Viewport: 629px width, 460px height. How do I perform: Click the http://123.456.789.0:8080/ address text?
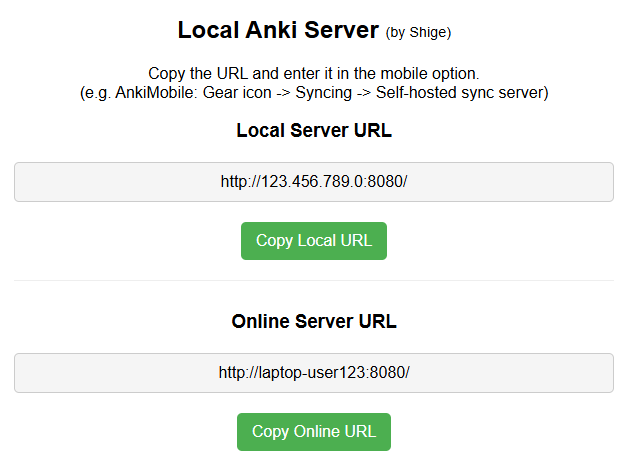(313, 182)
